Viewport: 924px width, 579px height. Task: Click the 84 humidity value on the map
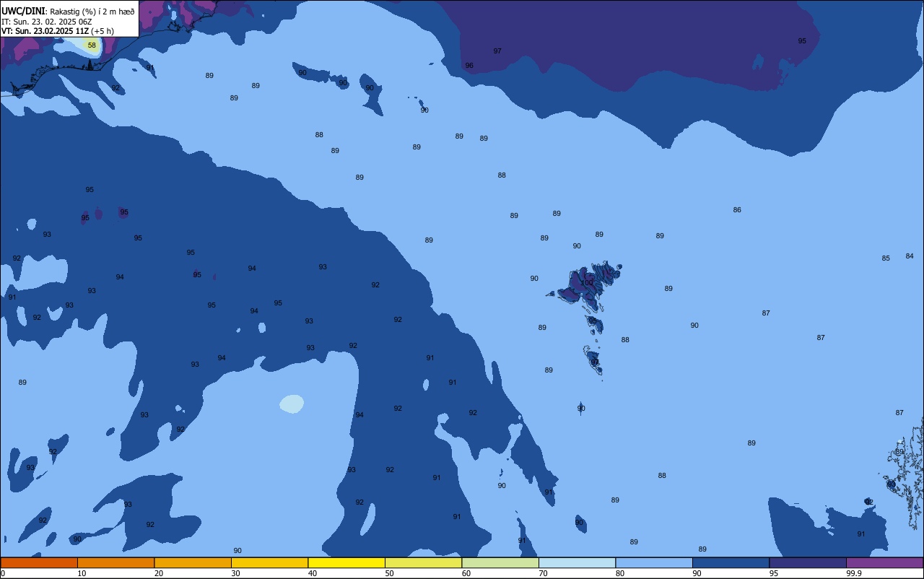(910, 256)
